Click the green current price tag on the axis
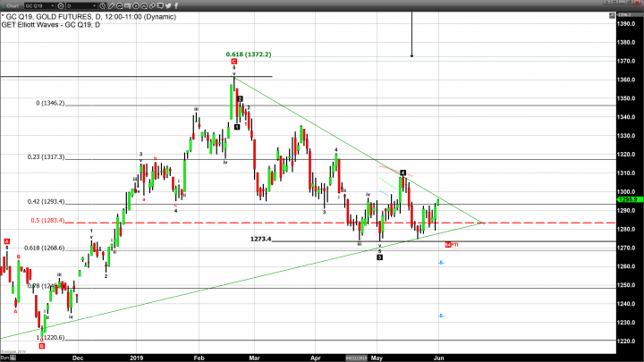Viewport: 644px width, 362px height. pyautogui.click(x=631, y=199)
